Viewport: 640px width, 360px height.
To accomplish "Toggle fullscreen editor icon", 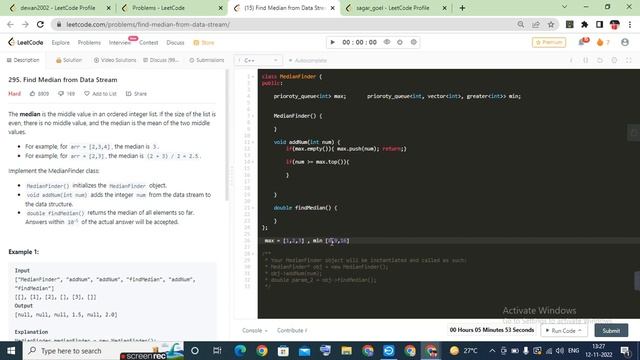I will pyautogui.click(x=629, y=60).
